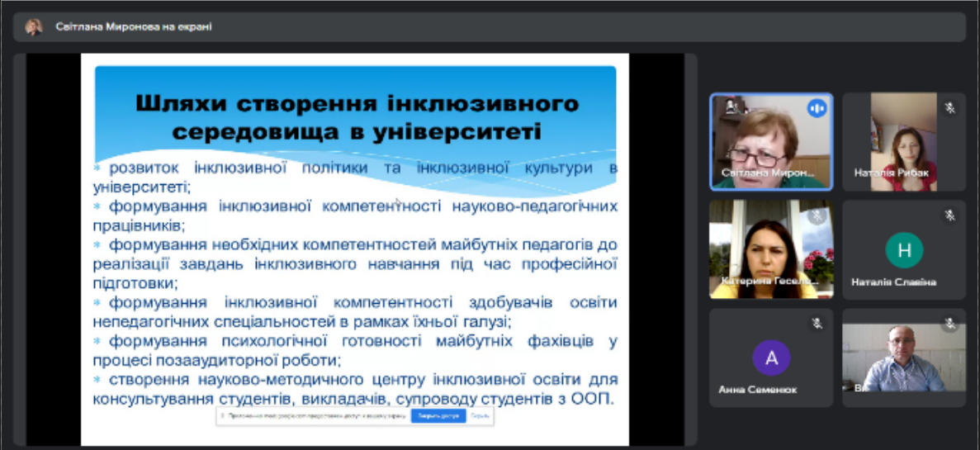Click the "Світлана Миронова на екрані" banner text
Image resolution: width=980 pixels, height=450 pixels.
tap(134, 26)
